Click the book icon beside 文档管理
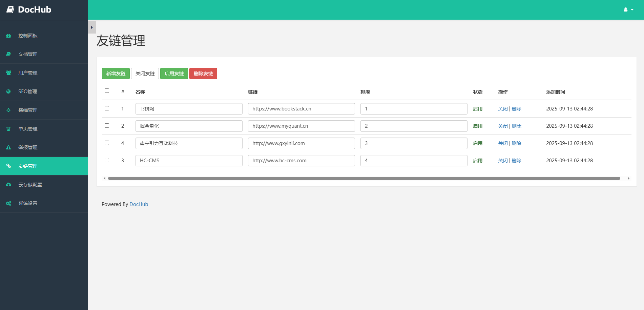644x310 pixels. tap(8, 54)
